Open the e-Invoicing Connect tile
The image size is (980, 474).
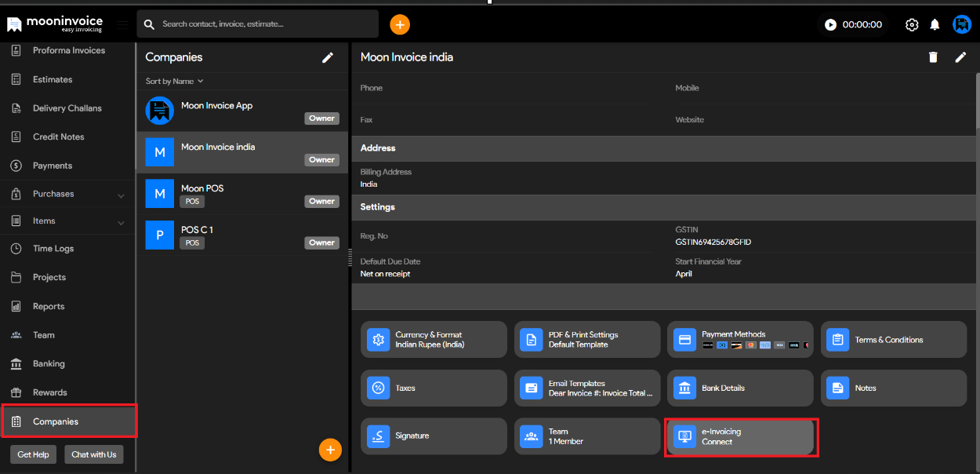pos(741,436)
